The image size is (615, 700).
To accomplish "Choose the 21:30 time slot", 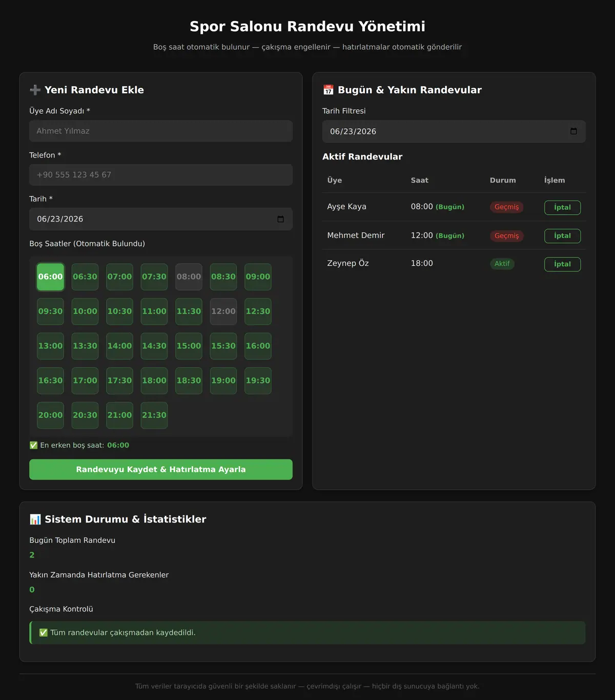I will [x=154, y=415].
